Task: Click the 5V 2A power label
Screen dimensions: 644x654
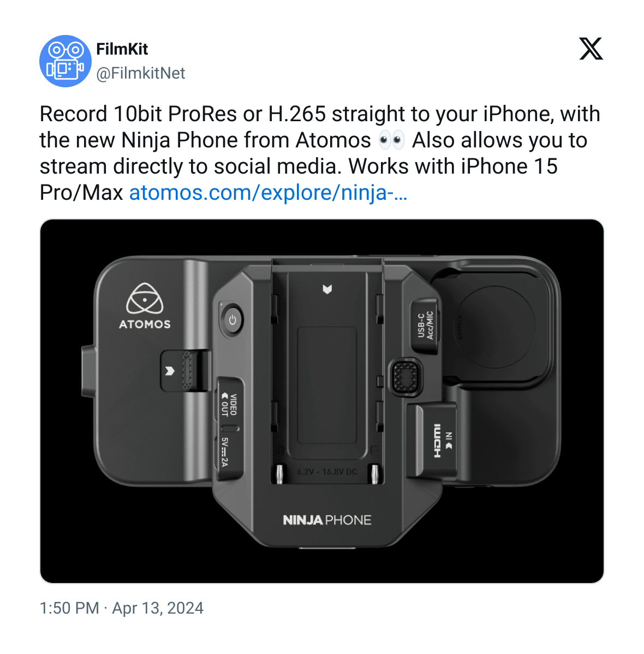Action: [224, 453]
